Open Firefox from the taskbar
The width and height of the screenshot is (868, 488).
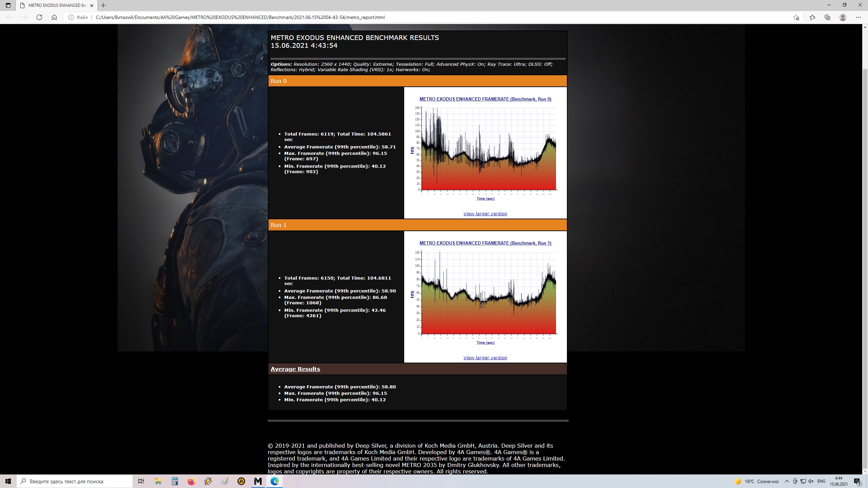click(191, 481)
